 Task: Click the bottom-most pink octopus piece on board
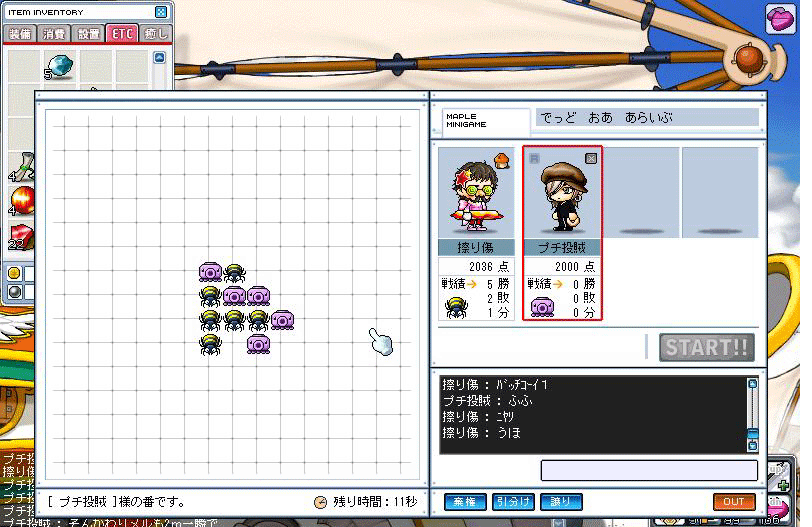click(x=258, y=344)
